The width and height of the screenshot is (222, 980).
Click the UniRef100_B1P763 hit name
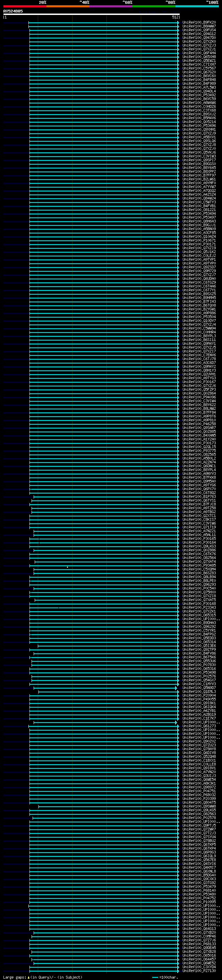coord(199,496)
